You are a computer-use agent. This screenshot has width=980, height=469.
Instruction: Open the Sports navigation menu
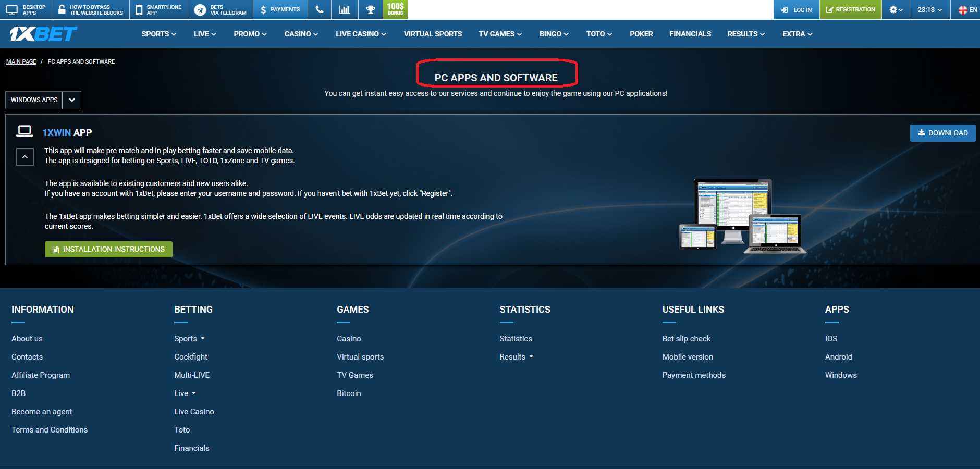point(158,34)
